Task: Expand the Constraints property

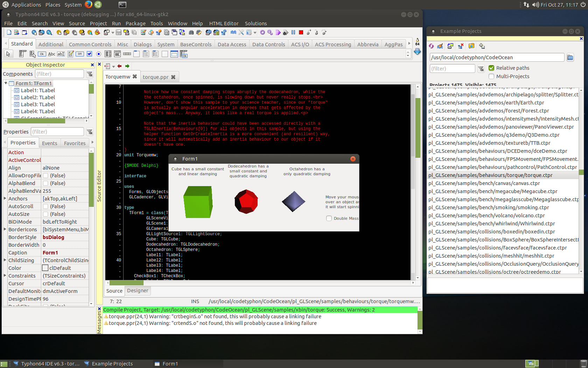Action: pos(5,275)
